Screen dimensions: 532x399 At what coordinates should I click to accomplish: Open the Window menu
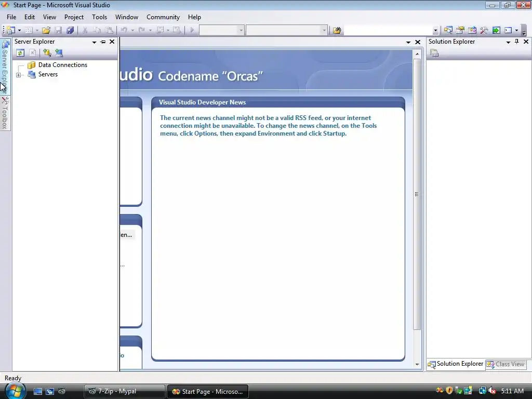(127, 17)
